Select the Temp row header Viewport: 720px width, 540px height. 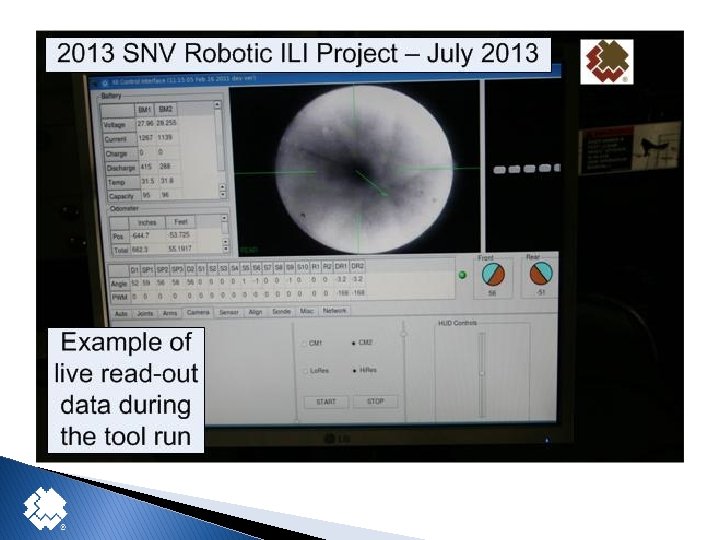click(x=123, y=182)
